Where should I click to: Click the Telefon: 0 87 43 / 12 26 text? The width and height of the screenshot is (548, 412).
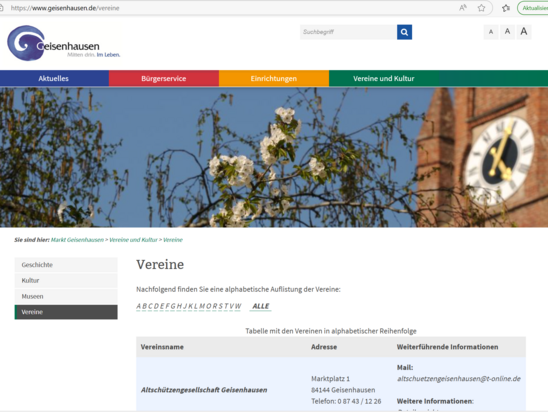coord(346,401)
